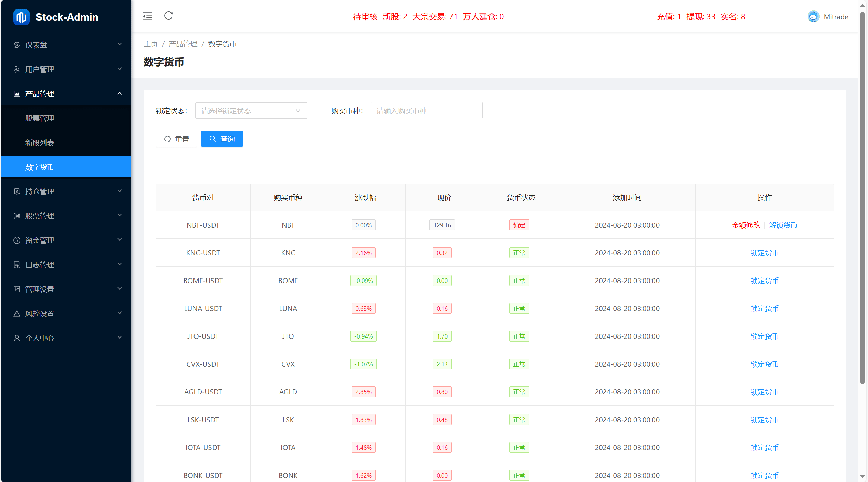This screenshot has width=868, height=482.
Task: Click 解锁货币 for NBT-USDT row
Action: (x=783, y=225)
